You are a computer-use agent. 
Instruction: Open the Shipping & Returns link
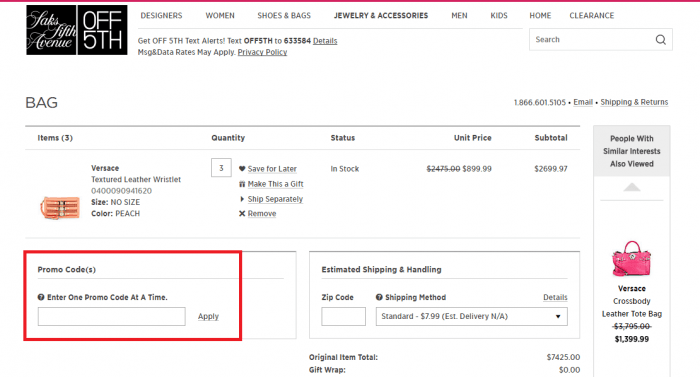coord(634,102)
